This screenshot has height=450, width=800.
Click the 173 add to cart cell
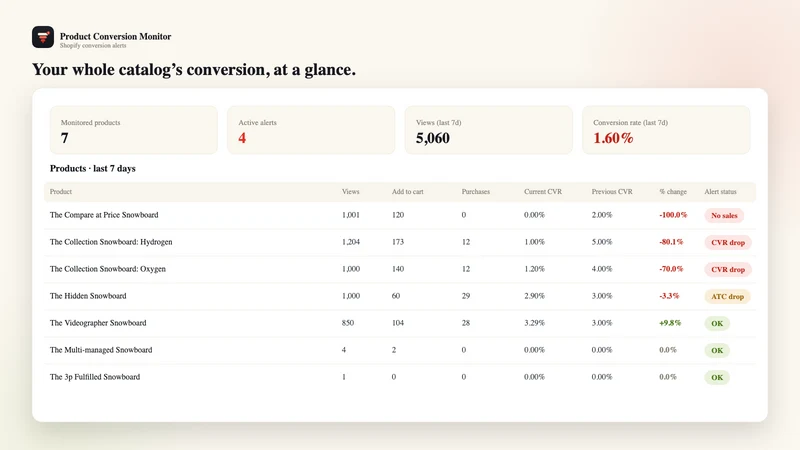[x=397, y=242]
